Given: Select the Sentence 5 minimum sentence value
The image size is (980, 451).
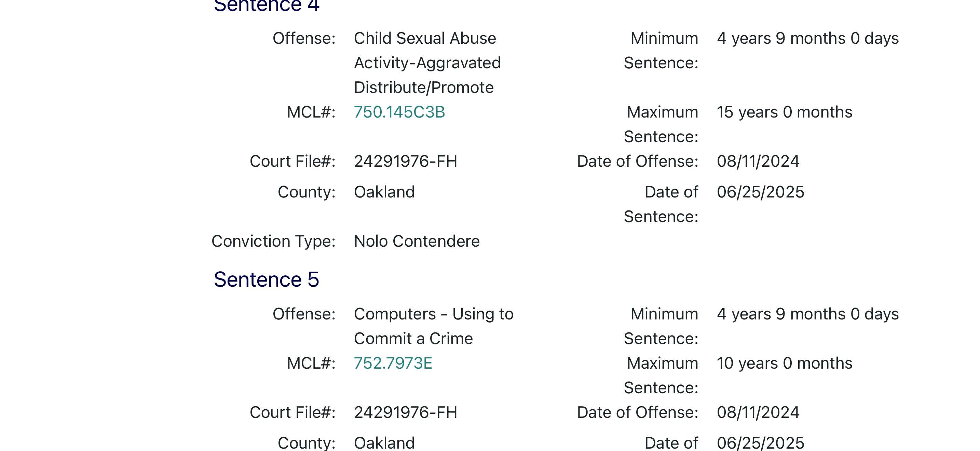Looking at the screenshot, I should [x=807, y=314].
